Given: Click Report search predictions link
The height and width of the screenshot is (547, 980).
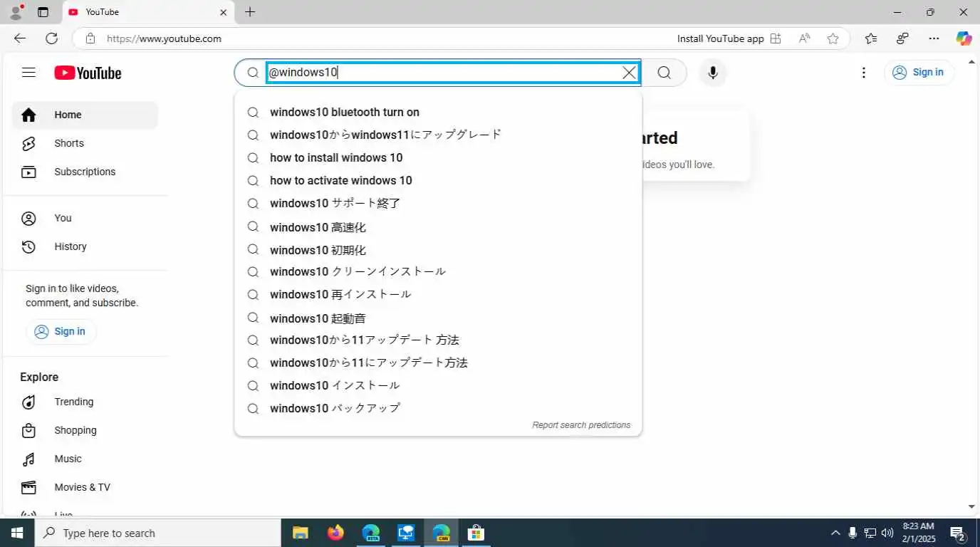Looking at the screenshot, I should [581, 425].
